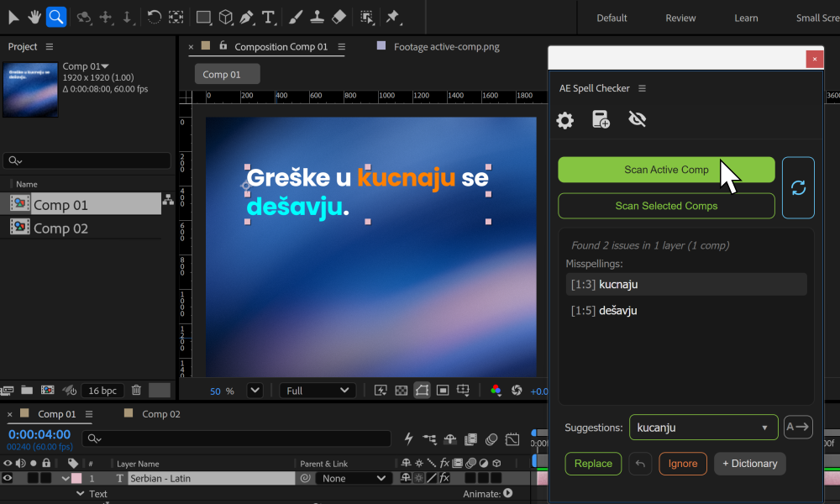The height and width of the screenshot is (504, 840).
Task: Open the Animate text menu arrow
Action: pyautogui.click(x=508, y=493)
